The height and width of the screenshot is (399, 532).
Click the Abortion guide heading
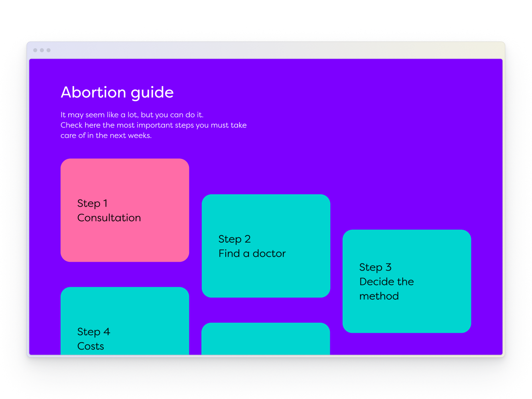[117, 93]
